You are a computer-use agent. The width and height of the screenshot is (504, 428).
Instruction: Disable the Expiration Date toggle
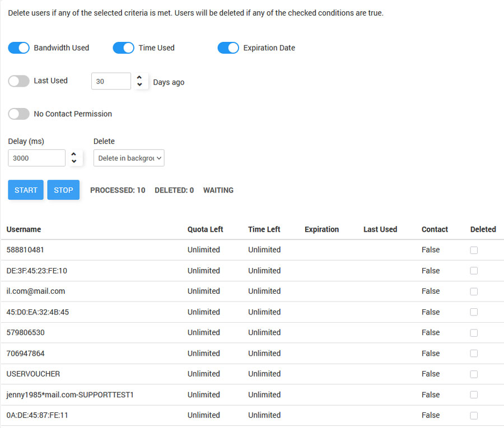click(x=228, y=48)
